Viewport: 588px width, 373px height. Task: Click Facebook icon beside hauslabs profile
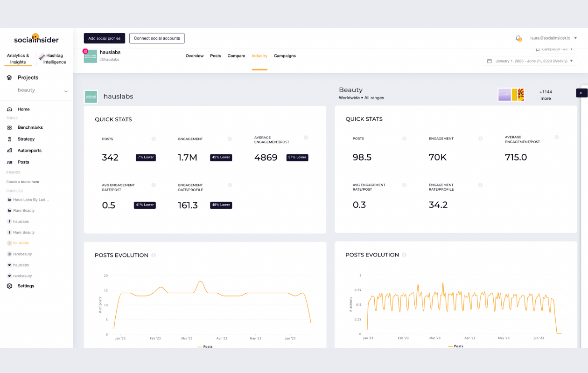9,221
